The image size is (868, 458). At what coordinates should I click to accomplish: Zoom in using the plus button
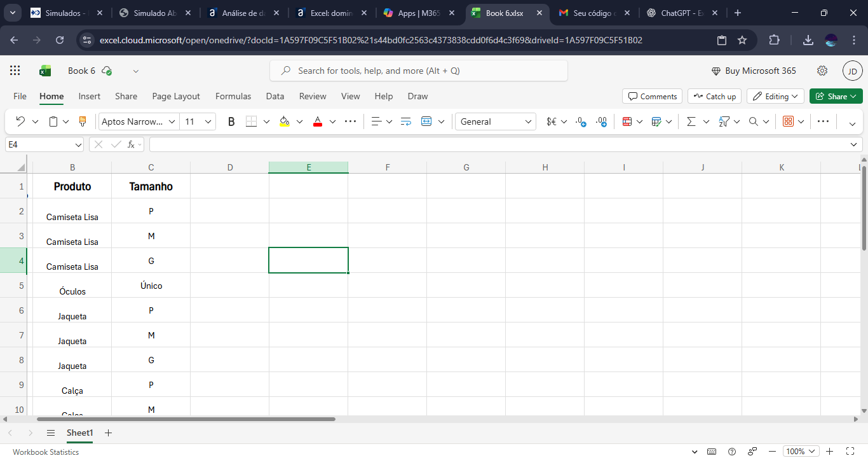click(x=830, y=452)
